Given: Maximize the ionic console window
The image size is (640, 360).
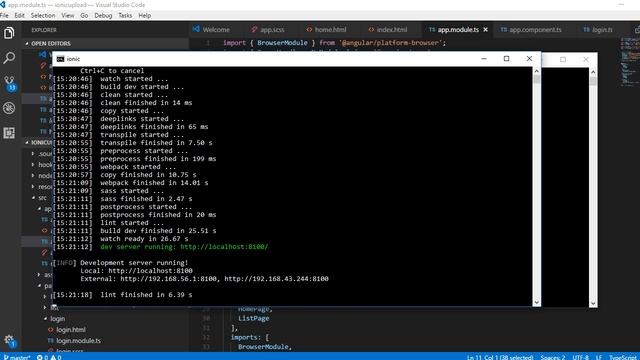Looking at the screenshot, I should [507, 59].
